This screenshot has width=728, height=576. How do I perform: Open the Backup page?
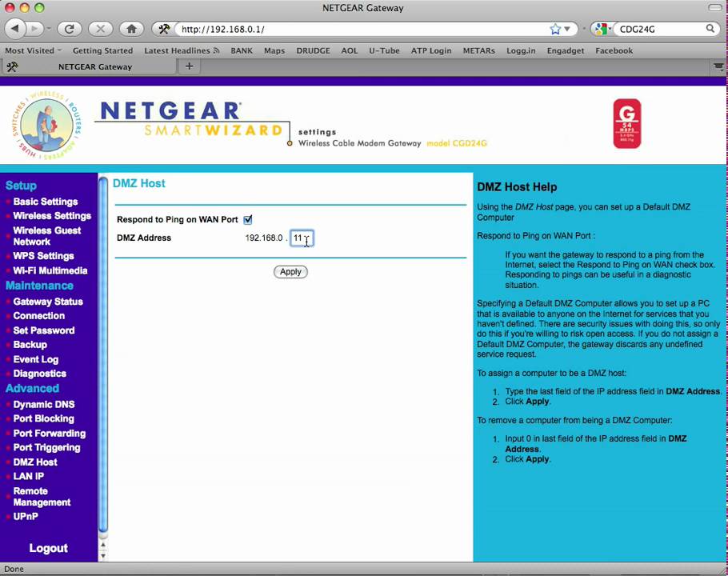30,344
